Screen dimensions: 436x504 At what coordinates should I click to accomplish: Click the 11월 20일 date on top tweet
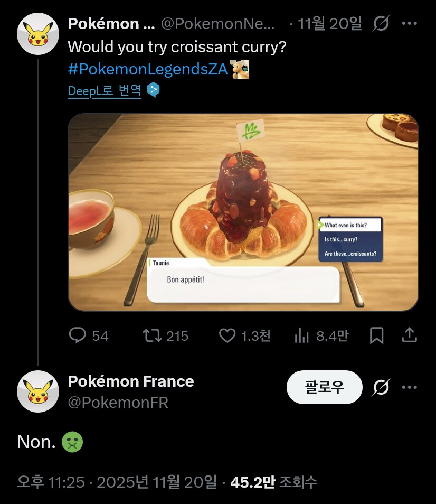click(x=330, y=23)
